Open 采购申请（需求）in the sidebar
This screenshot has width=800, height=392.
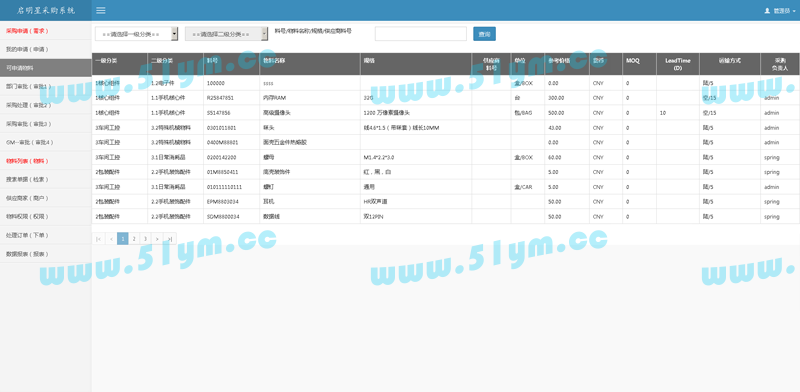tap(46, 31)
